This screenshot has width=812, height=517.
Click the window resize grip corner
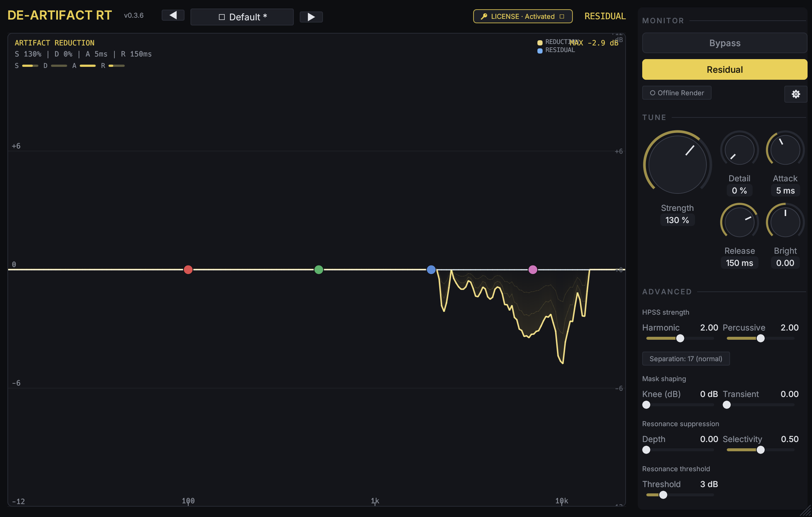point(806,511)
